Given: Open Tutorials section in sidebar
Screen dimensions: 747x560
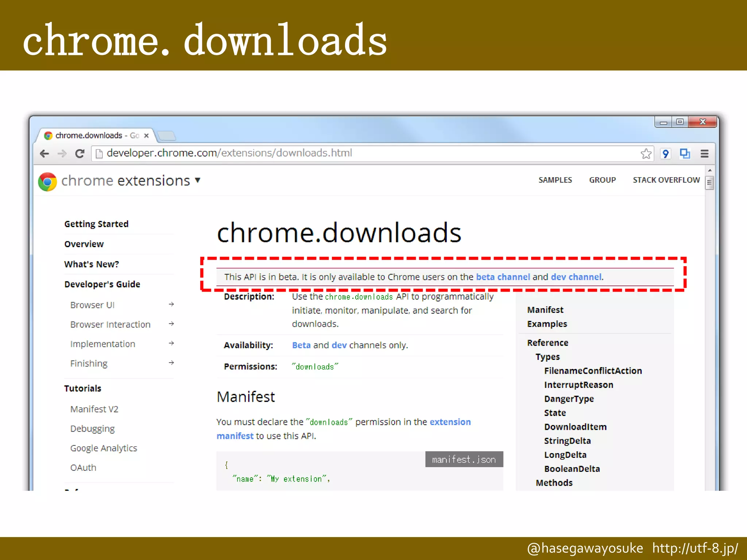Looking at the screenshot, I should click(82, 389).
